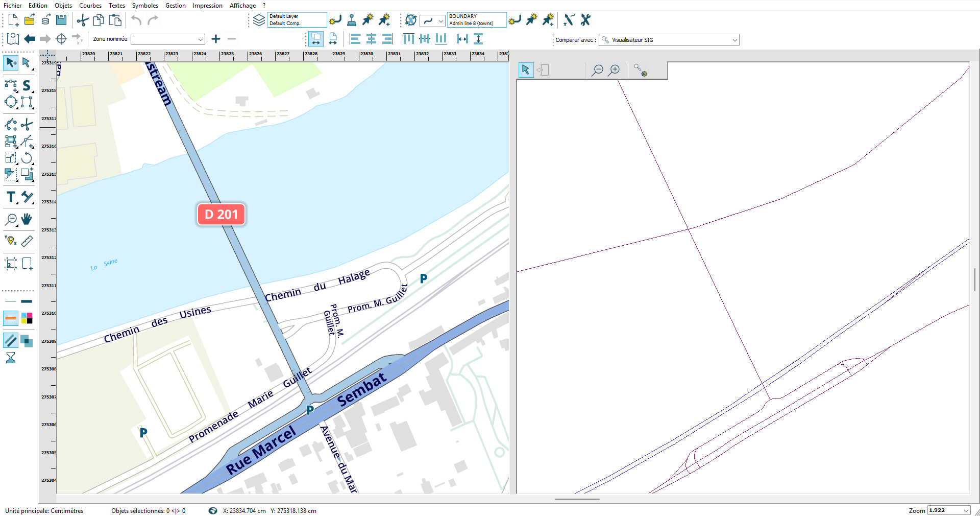Viewport: 980px width, 516px height.
Task: Click the BOUNDARY Admin line 8 style box
Action: coord(476,20)
